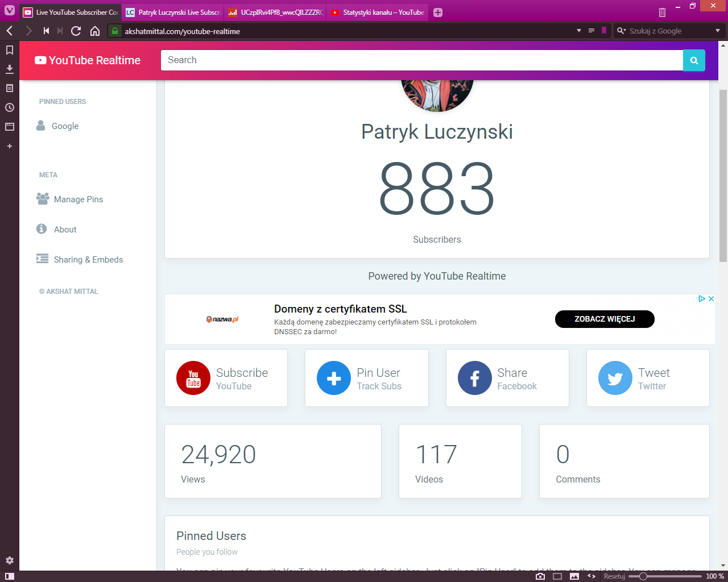Click the Domeny z certyfikatem SSL headline
The image size is (728, 582).
[341, 309]
